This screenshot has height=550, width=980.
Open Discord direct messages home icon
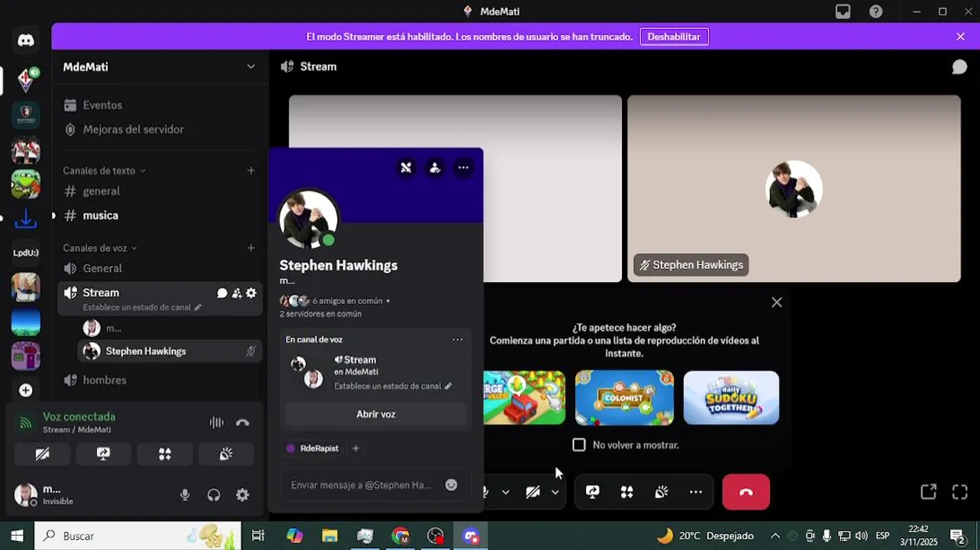[x=26, y=40]
